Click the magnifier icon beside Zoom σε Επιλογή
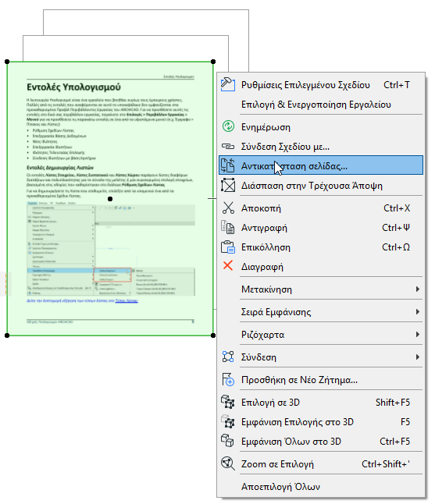 click(228, 463)
